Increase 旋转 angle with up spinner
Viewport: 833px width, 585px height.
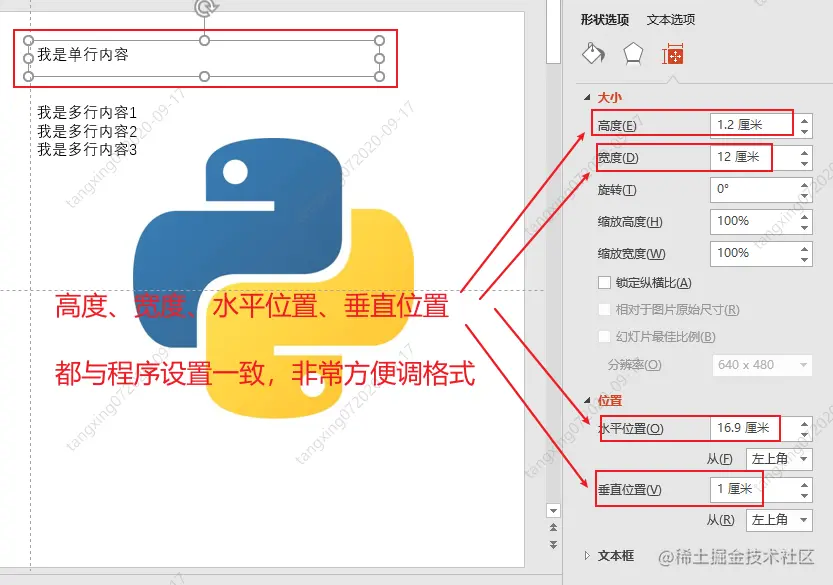[804, 184]
